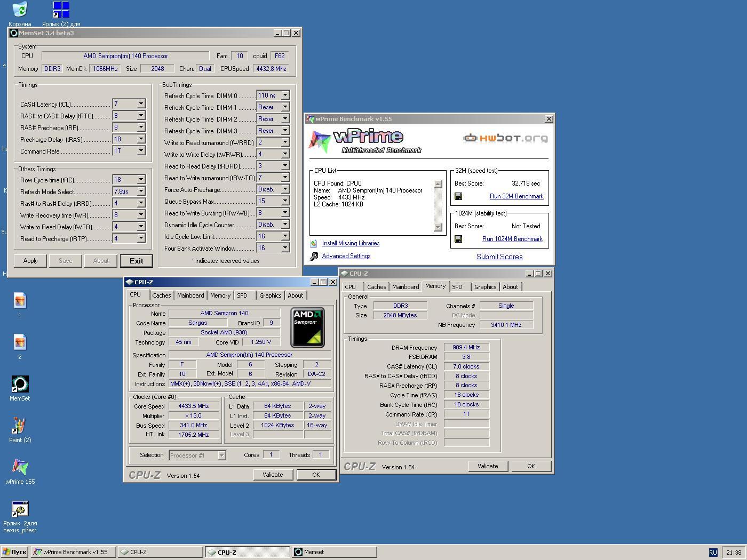747x560 pixels.
Task: Open the Read to Precharge (tRTP) dropdown
Action: 141,238
